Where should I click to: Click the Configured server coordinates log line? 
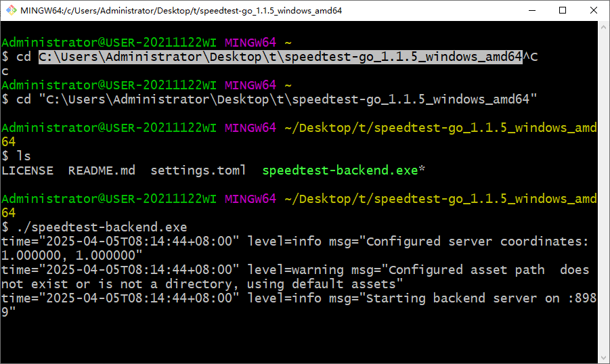[295, 248]
